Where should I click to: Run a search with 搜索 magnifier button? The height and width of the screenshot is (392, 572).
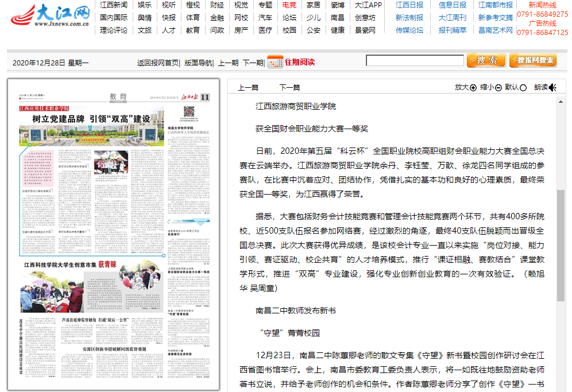[485, 60]
